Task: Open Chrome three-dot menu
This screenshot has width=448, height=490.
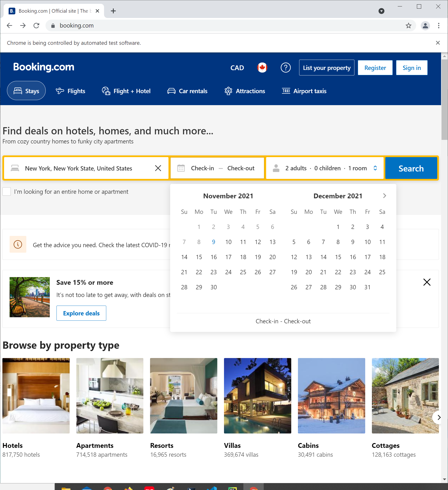Action: [x=438, y=26]
